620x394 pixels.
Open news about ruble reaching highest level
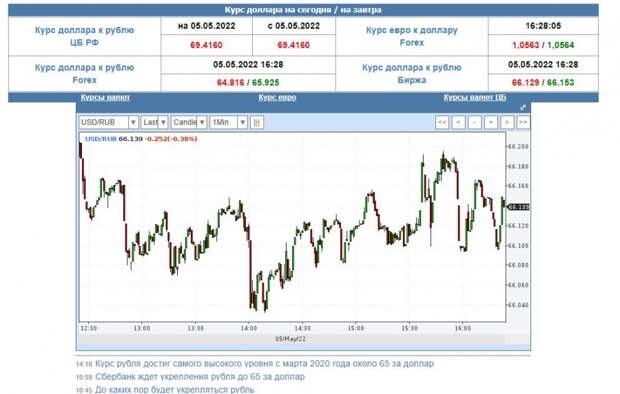tap(265, 363)
